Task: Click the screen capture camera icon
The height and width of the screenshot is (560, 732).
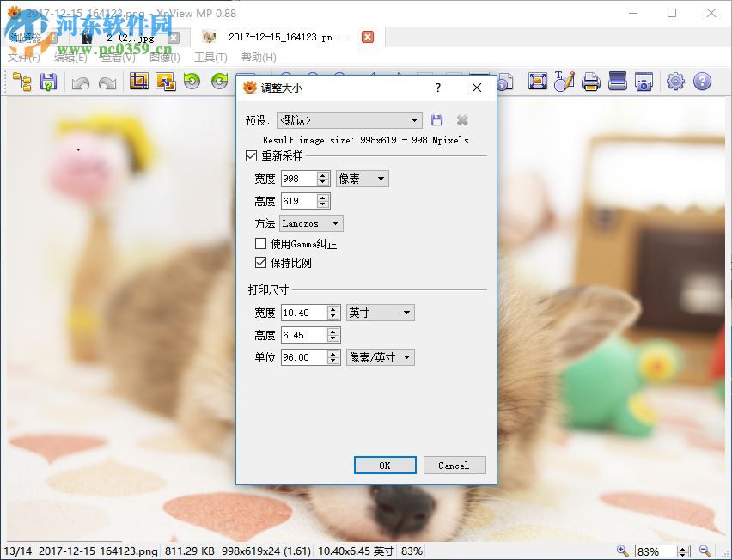Action: pyautogui.click(x=644, y=82)
